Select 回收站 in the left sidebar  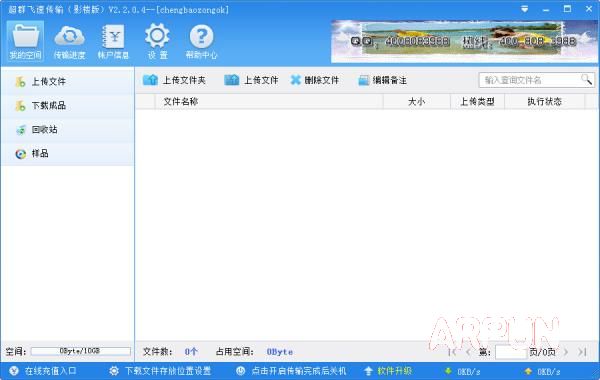click(67, 130)
